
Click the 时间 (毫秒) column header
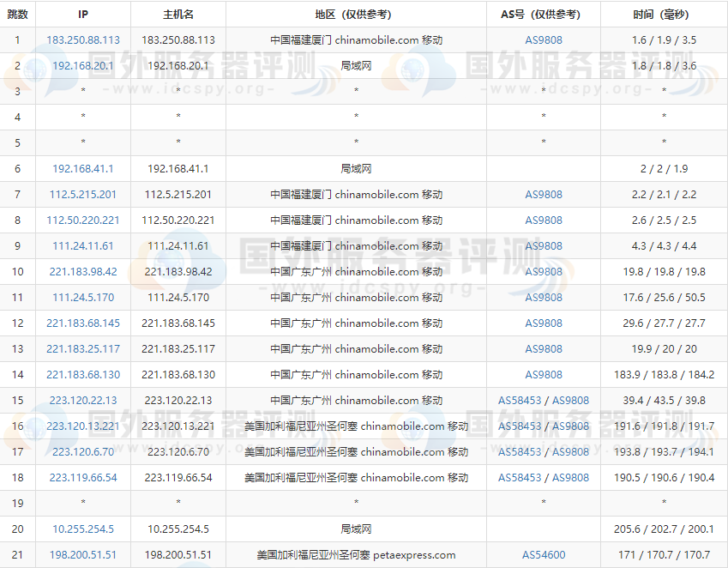point(664,15)
